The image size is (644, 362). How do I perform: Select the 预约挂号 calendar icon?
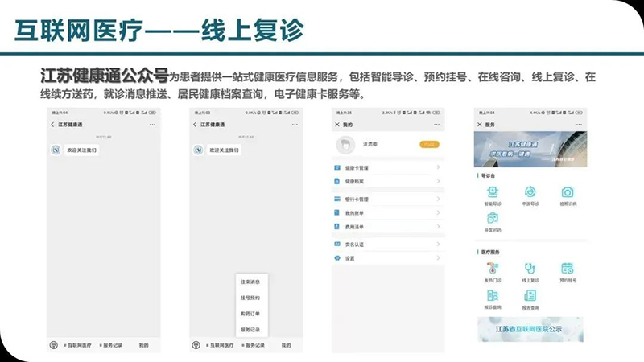568,269
